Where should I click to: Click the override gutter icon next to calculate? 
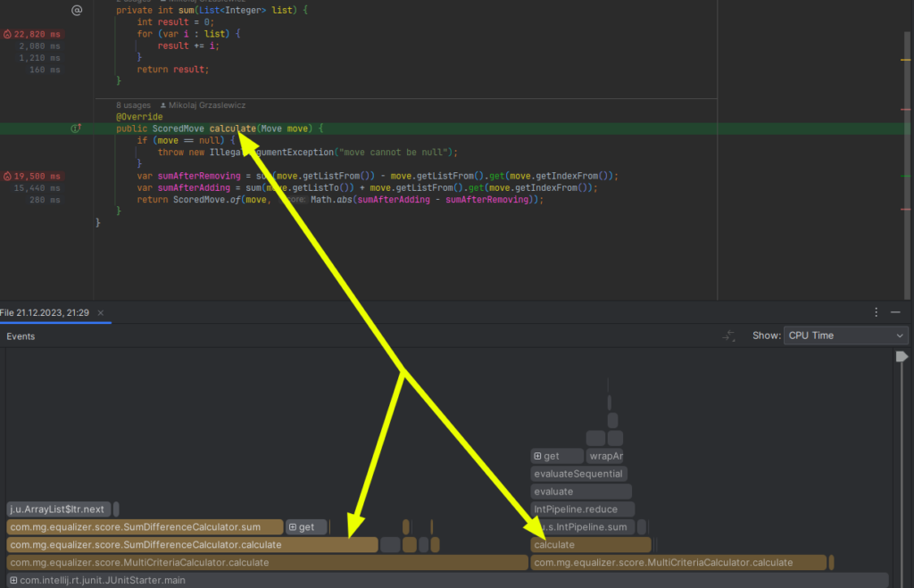point(76,128)
